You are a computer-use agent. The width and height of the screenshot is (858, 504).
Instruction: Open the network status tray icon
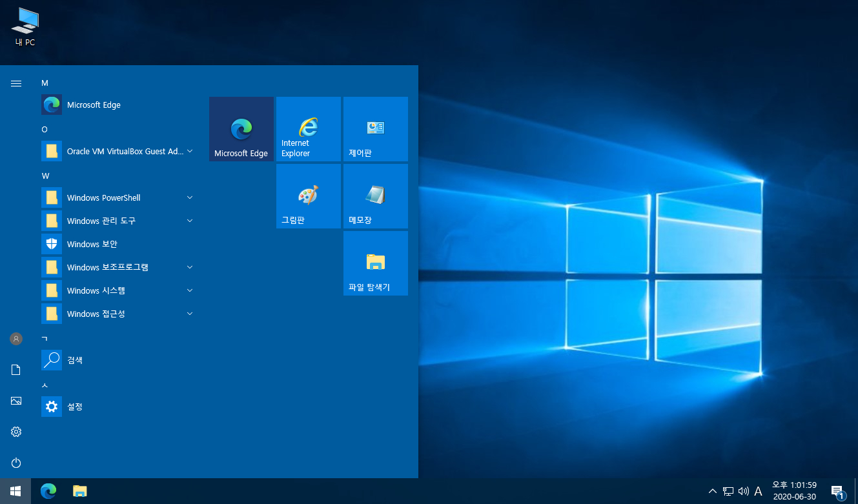pyautogui.click(x=728, y=491)
